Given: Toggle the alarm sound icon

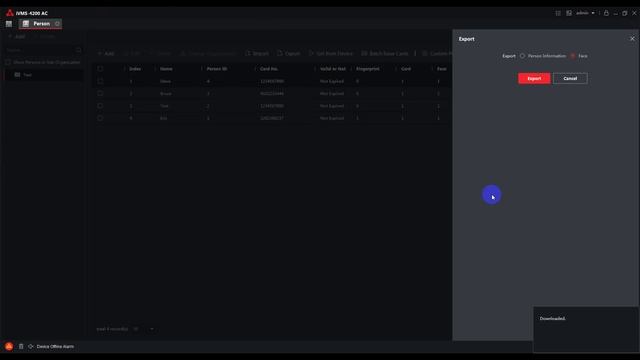Looking at the screenshot, I should tap(31, 347).
